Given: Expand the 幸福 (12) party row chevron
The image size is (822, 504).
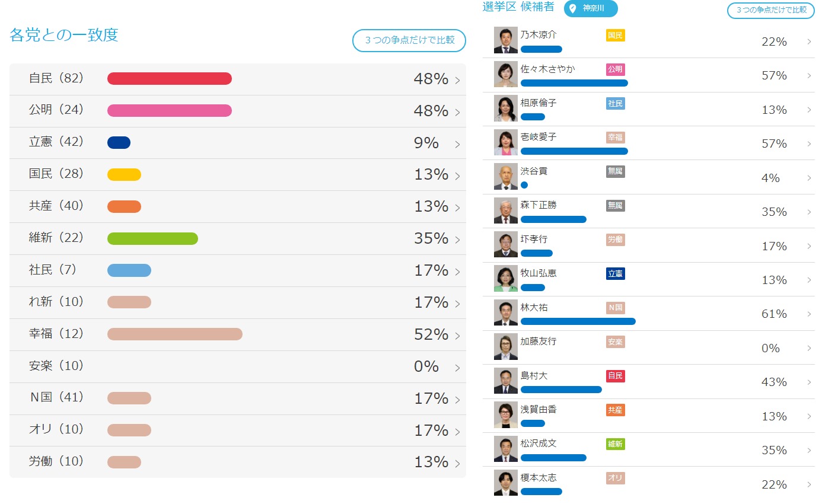Looking at the screenshot, I should pyautogui.click(x=457, y=337).
